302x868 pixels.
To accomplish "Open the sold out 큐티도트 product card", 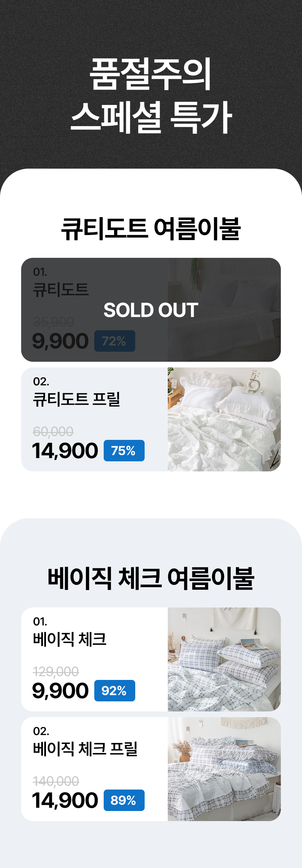I will click(x=151, y=310).
